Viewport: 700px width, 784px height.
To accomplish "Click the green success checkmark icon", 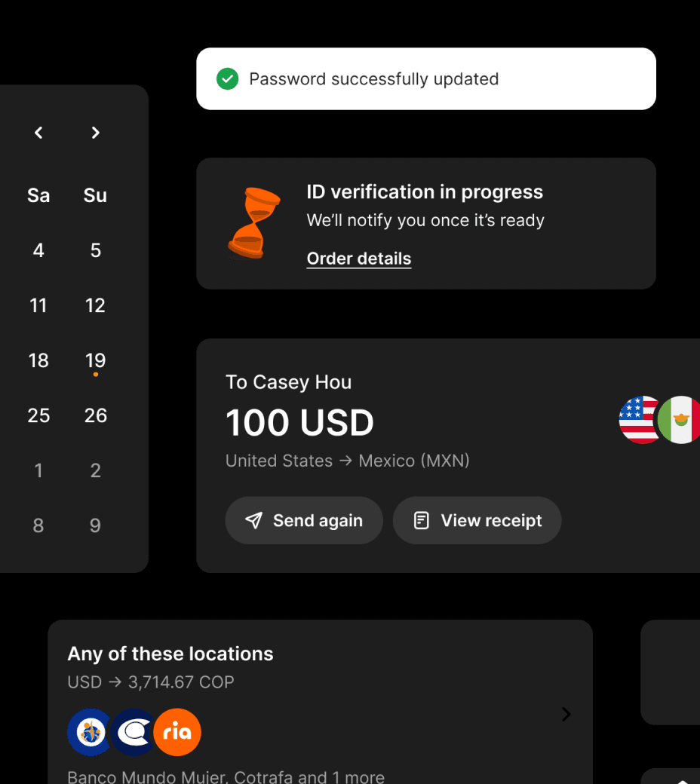I will point(227,78).
